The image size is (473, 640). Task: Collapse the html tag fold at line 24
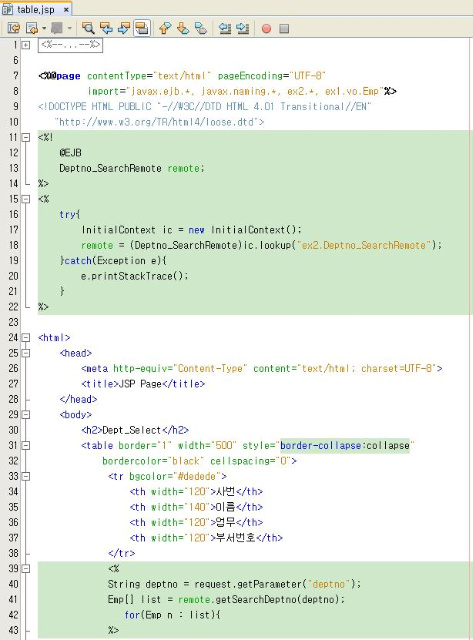pos(26,338)
